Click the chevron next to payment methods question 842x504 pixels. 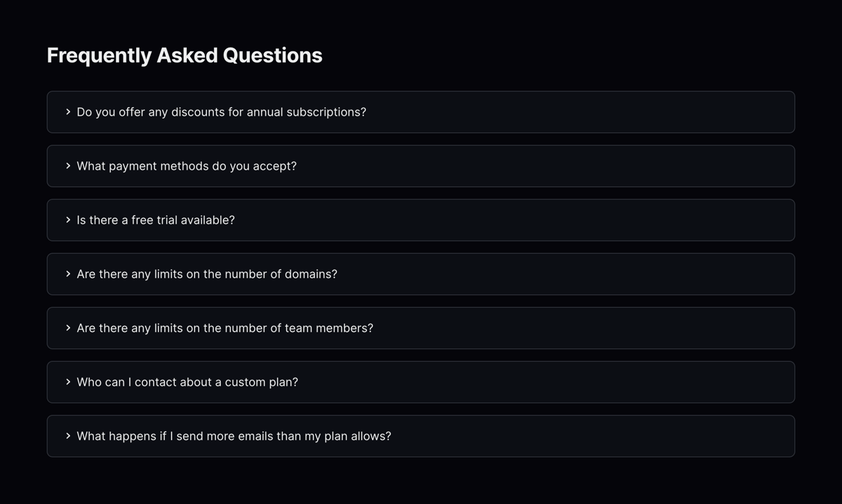coord(67,165)
